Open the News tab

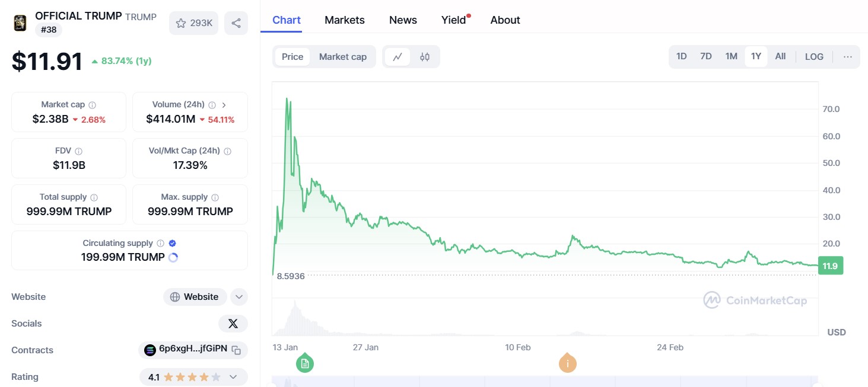[403, 20]
